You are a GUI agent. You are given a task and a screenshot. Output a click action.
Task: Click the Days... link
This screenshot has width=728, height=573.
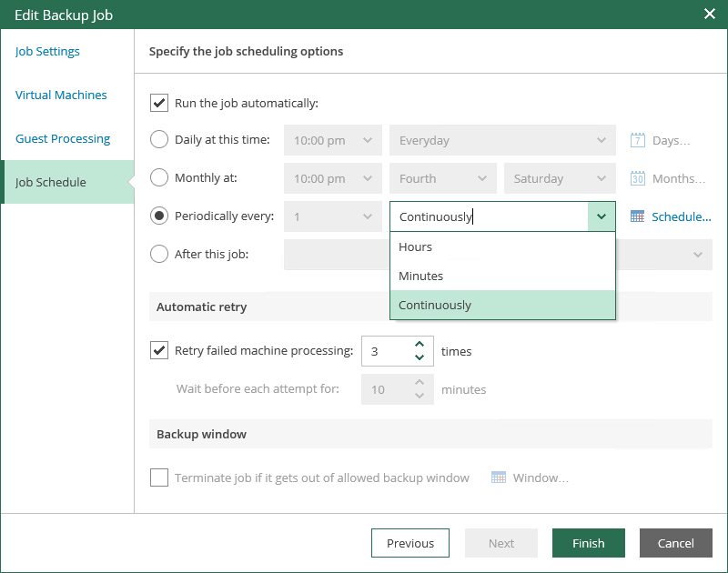tap(672, 141)
